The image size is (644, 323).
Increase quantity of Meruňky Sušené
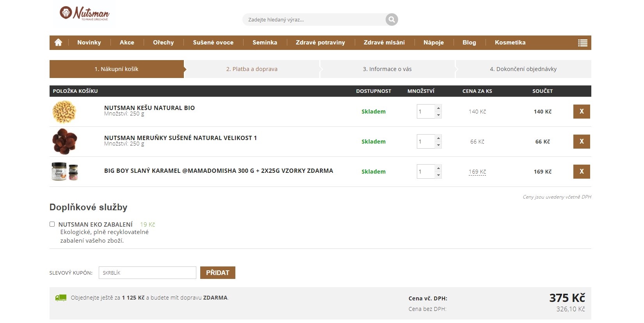(x=438, y=138)
